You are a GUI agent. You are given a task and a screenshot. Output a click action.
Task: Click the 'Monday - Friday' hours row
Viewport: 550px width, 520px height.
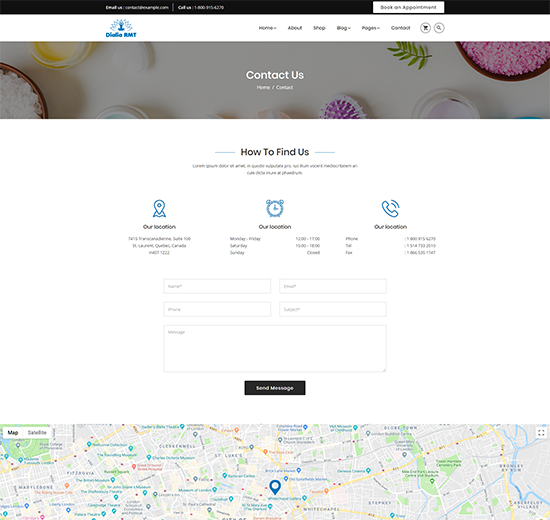pos(275,239)
